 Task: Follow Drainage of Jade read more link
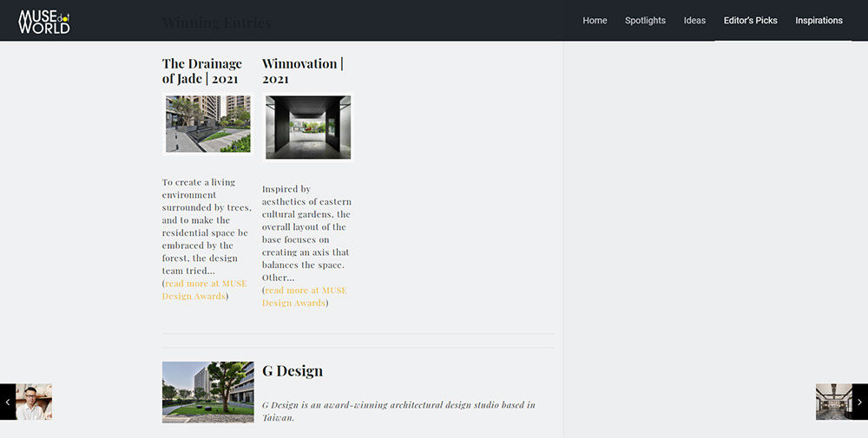tap(205, 290)
